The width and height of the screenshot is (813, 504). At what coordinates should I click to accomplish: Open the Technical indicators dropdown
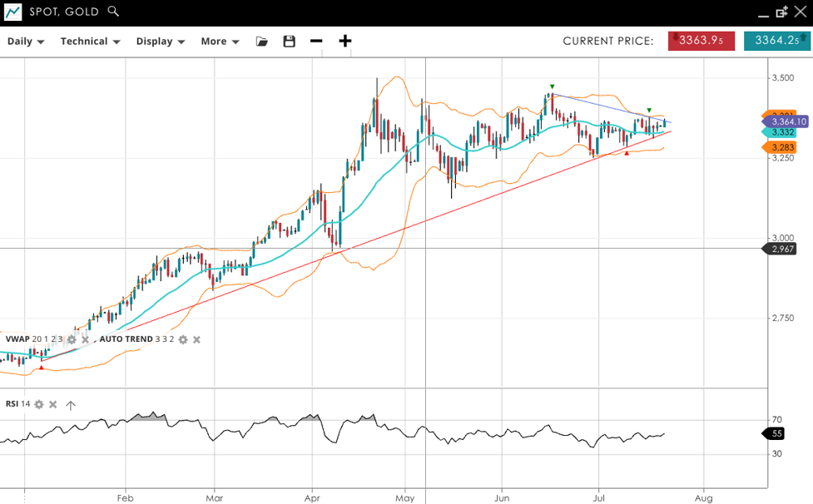[x=90, y=42]
